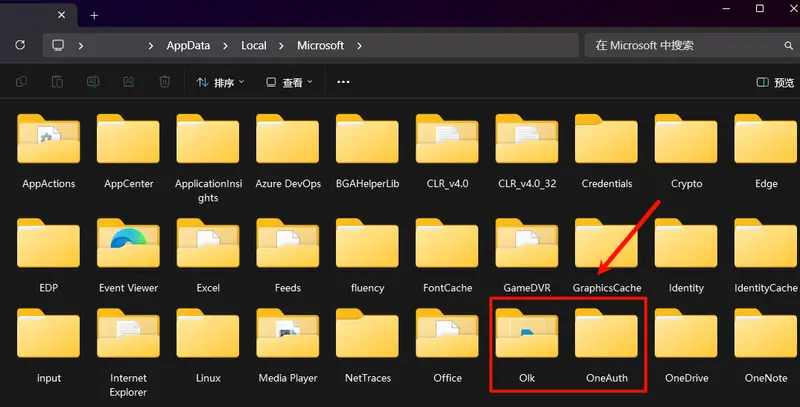
Task: Click the Media Player folder
Action: tap(288, 346)
